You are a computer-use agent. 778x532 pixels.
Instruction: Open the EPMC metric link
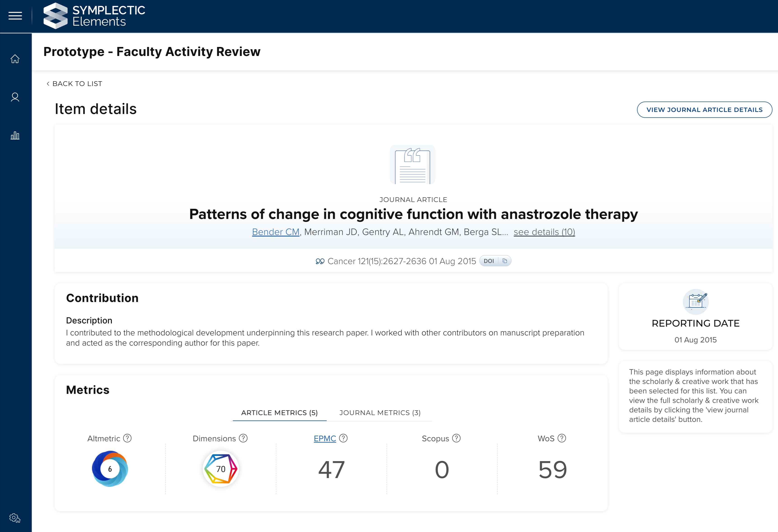(324, 439)
